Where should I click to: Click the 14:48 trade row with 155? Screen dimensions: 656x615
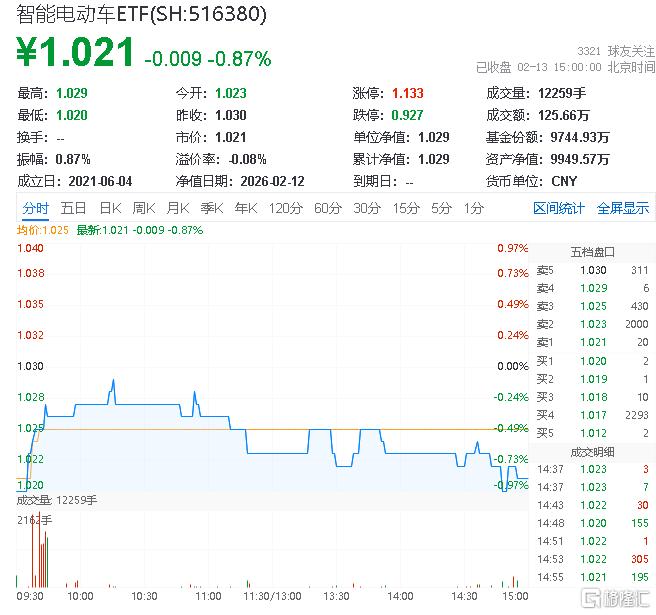coord(592,523)
